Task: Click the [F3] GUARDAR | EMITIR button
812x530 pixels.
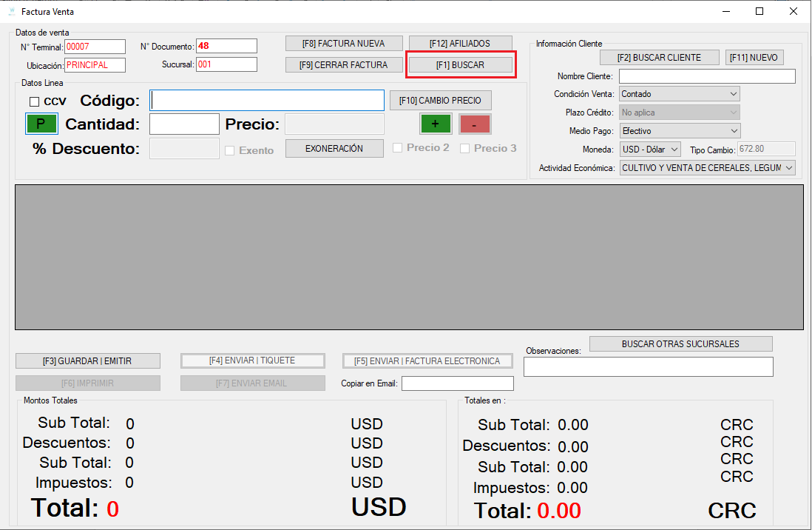Action: [x=87, y=361]
